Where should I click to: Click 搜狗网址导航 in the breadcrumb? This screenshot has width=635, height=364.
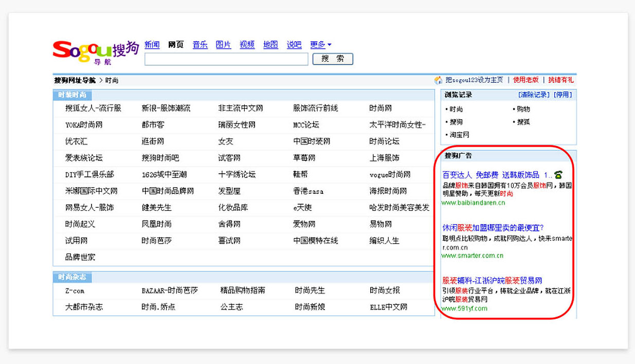coord(75,80)
